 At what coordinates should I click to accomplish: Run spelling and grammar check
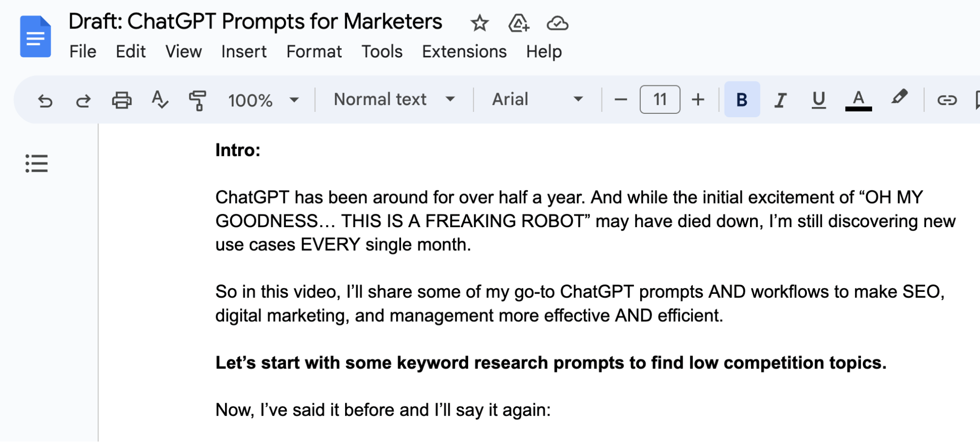(x=160, y=101)
